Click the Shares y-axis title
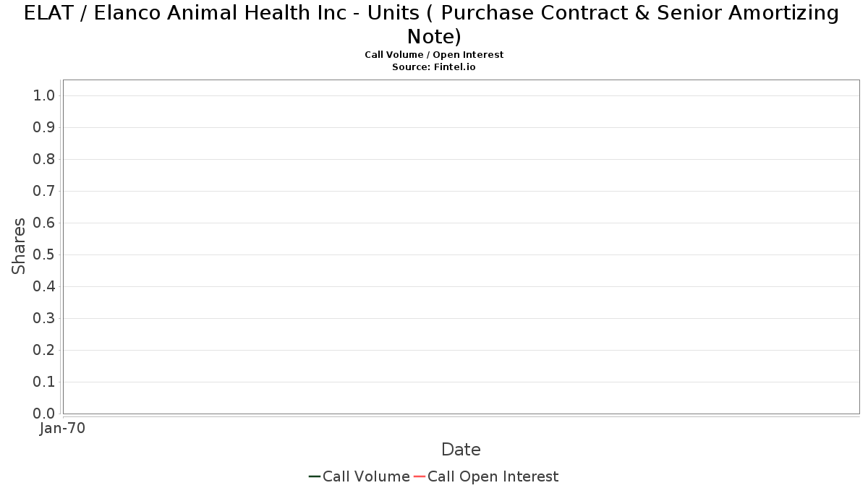The image size is (868, 488). 19,246
